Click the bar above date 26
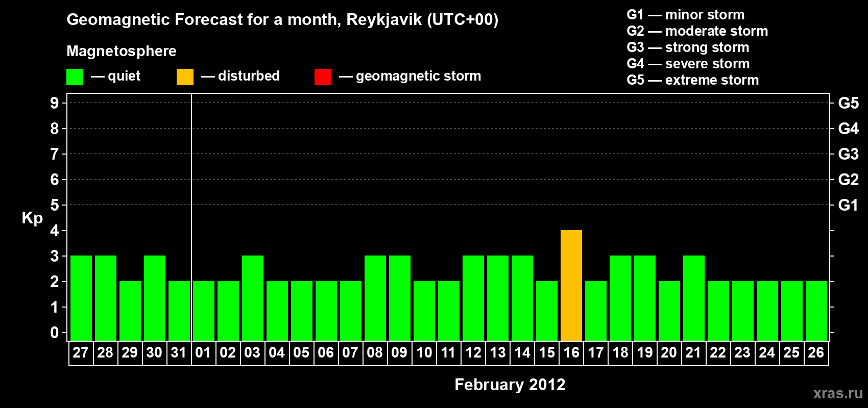The image size is (868, 408). click(816, 311)
